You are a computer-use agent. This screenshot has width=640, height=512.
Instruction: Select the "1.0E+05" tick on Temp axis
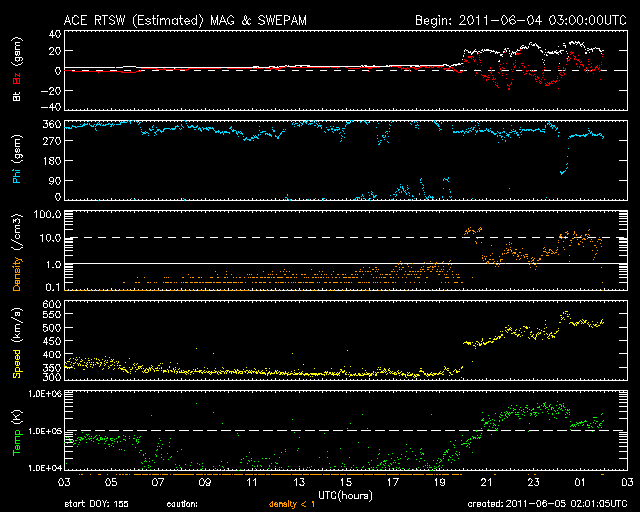click(45, 431)
